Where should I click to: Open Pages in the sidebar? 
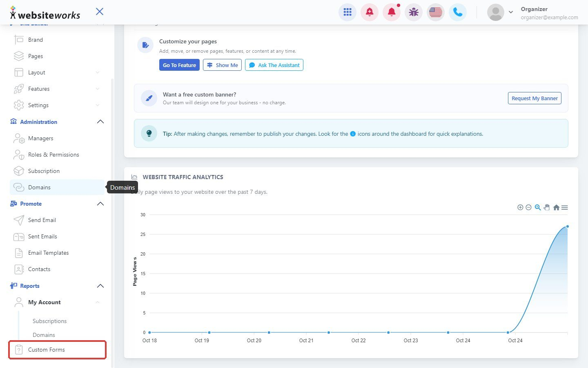tap(57, 56)
